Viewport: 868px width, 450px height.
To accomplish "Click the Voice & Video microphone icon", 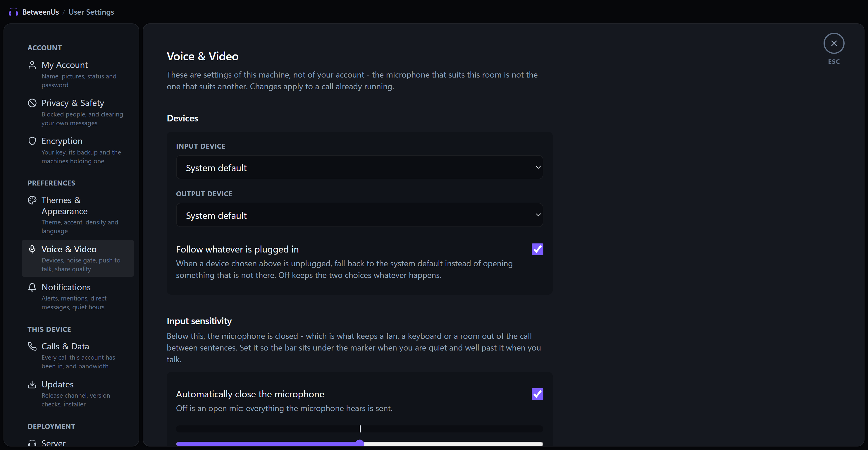I will (x=32, y=250).
